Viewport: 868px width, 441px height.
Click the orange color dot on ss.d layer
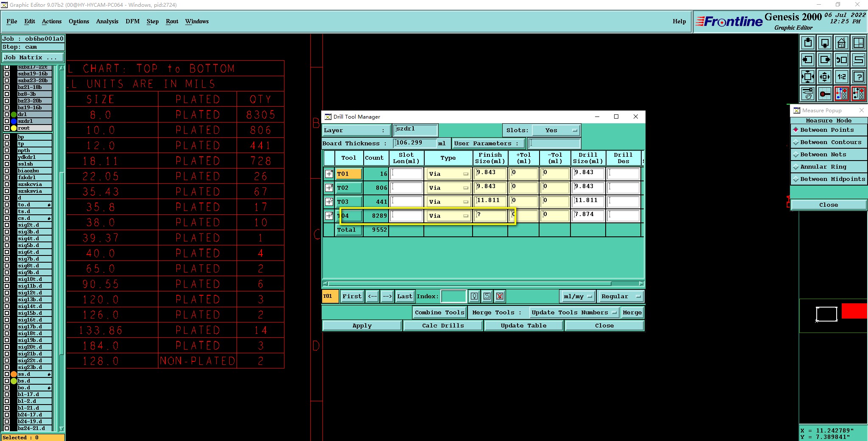tap(14, 374)
